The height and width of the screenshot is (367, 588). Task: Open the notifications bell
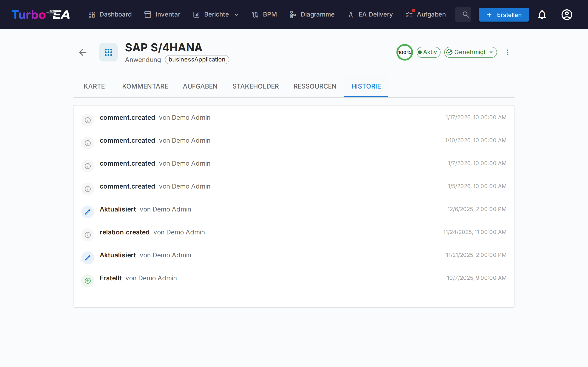(542, 15)
